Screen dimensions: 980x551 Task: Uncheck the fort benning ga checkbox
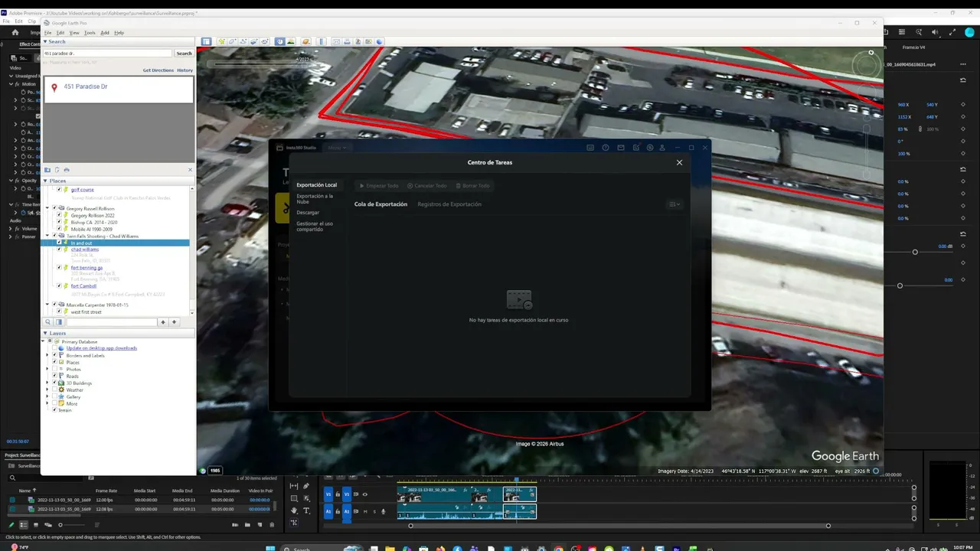(59, 268)
